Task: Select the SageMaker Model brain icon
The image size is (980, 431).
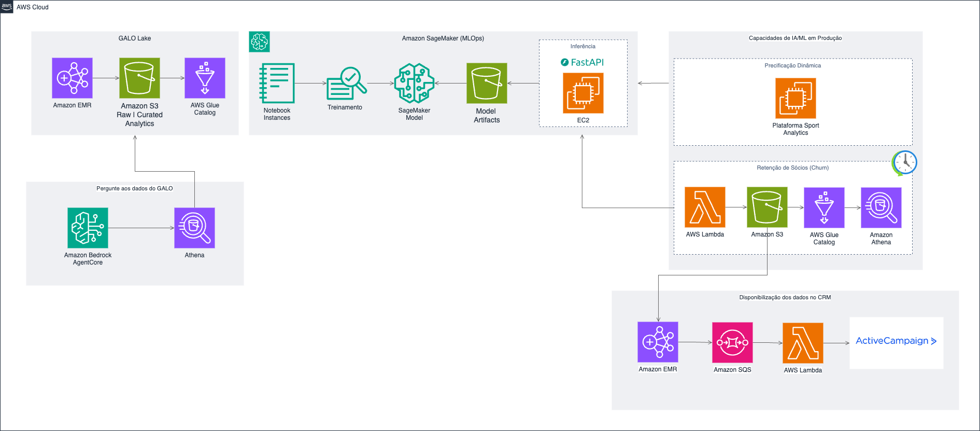Action: pos(414,83)
